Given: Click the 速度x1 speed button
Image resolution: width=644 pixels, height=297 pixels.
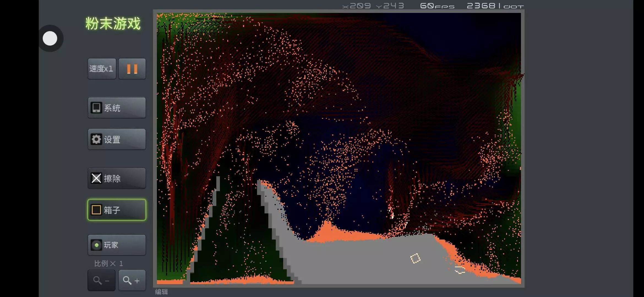Looking at the screenshot, I should [102, 69].
